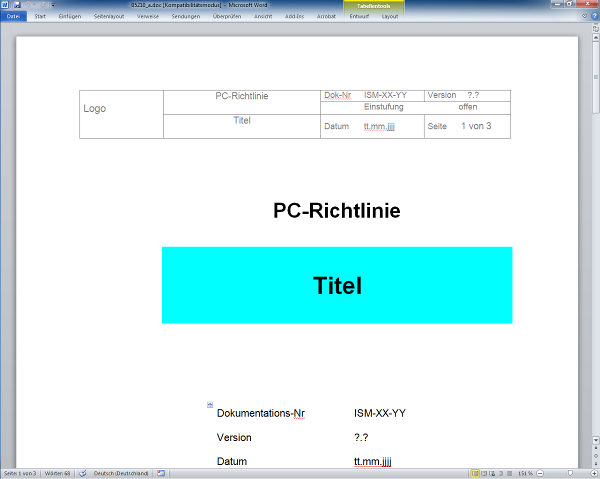The height and width of the screenshot is (479, 600).
Task: Click the Word application icon in title bar
Action: (5, 5)
